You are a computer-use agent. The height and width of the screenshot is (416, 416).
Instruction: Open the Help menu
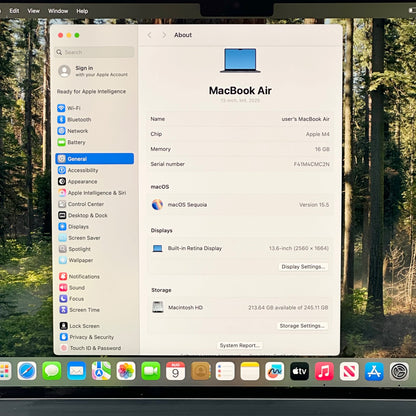tap(82, 11)
